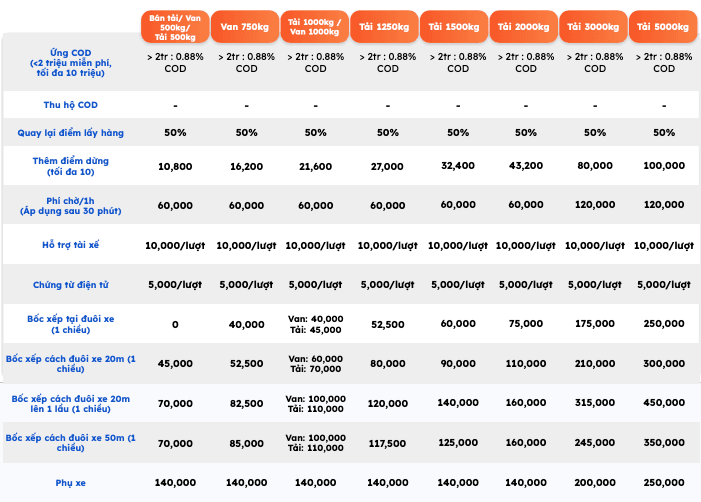Click the Bốc xếp tại đuôi xe label
The width and height of the screenshot is (701, 502).
70,324
